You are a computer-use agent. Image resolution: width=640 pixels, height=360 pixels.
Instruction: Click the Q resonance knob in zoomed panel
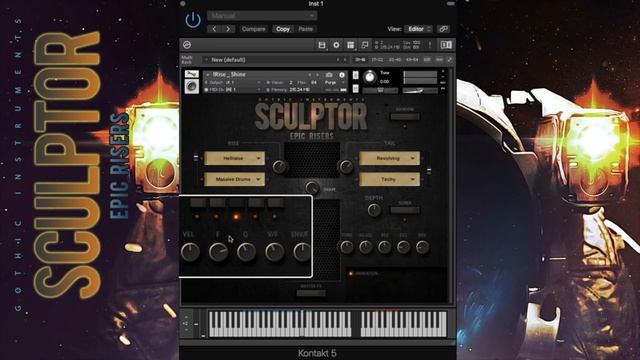point(247,252)
